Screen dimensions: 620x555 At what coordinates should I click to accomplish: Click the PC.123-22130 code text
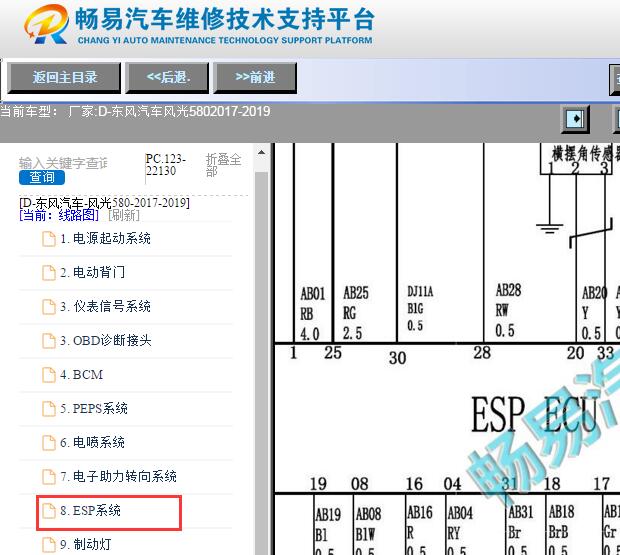(x=166, y=165)
